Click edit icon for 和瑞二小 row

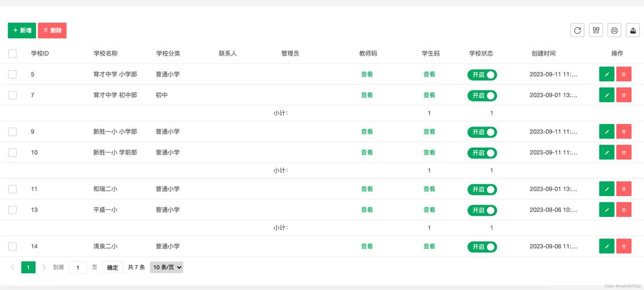(606, 189)
